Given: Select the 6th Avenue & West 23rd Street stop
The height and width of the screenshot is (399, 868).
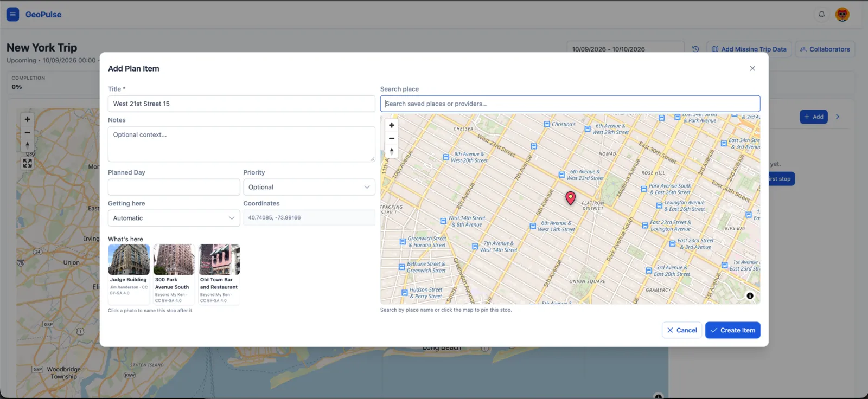Looking at the screenshot, I should coord(561,175).
